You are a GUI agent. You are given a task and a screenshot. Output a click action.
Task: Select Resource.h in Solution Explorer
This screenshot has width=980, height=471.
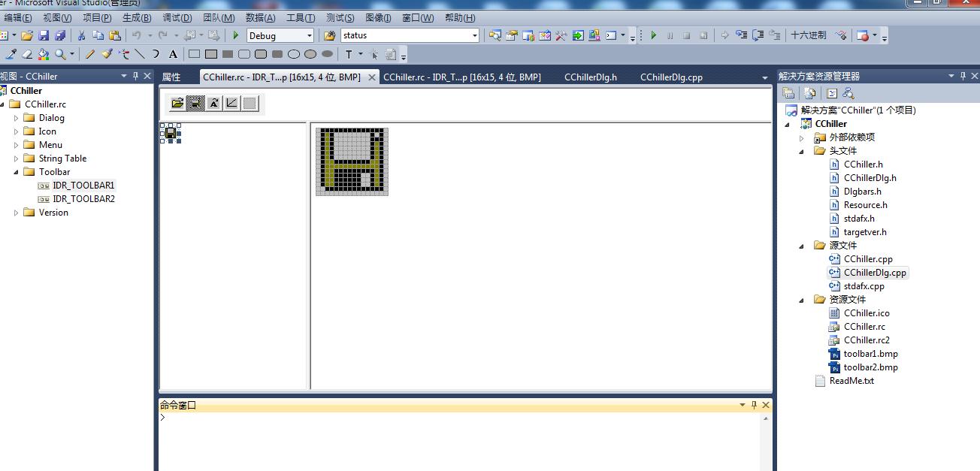tap(865, 205)
